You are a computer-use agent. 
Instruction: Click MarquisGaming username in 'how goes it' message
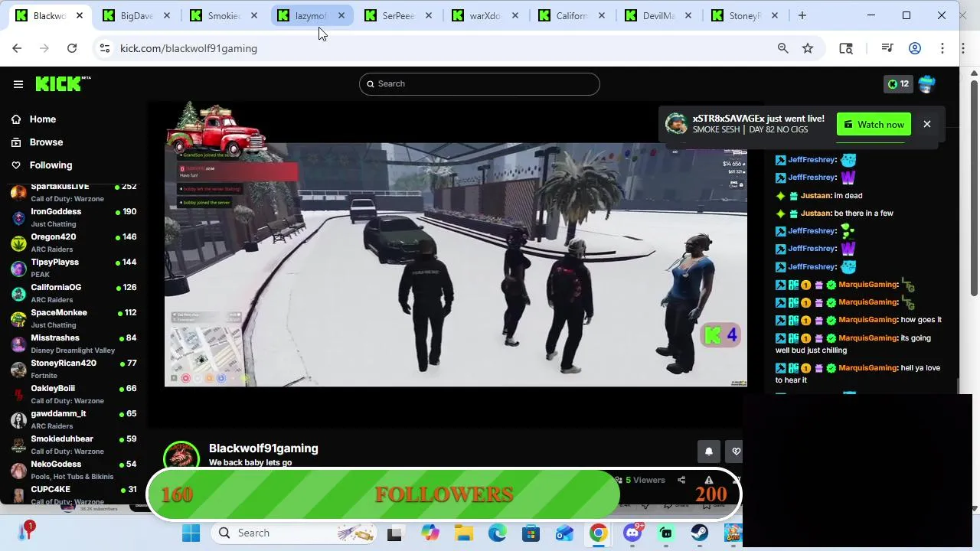click(x=867, y=320)
